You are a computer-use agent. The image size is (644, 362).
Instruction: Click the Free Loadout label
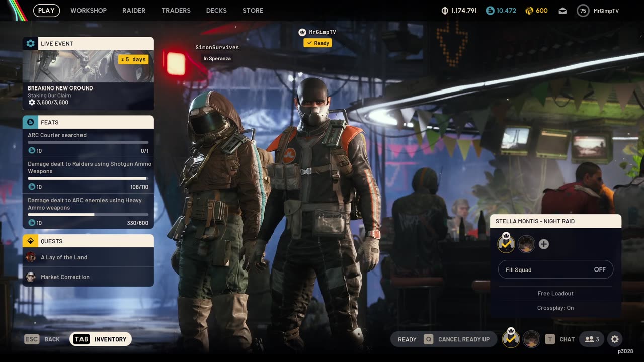click(x=555, y=293)
